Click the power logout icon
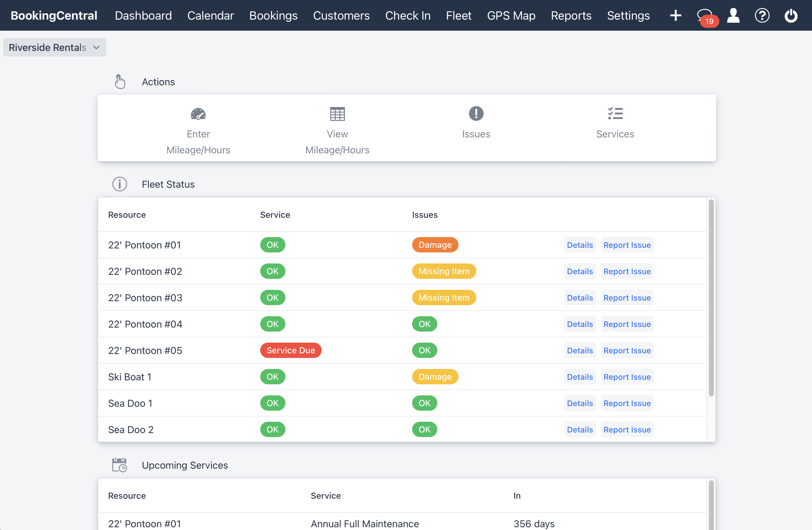Screen dimensions: 812x530 pos(791,15)
